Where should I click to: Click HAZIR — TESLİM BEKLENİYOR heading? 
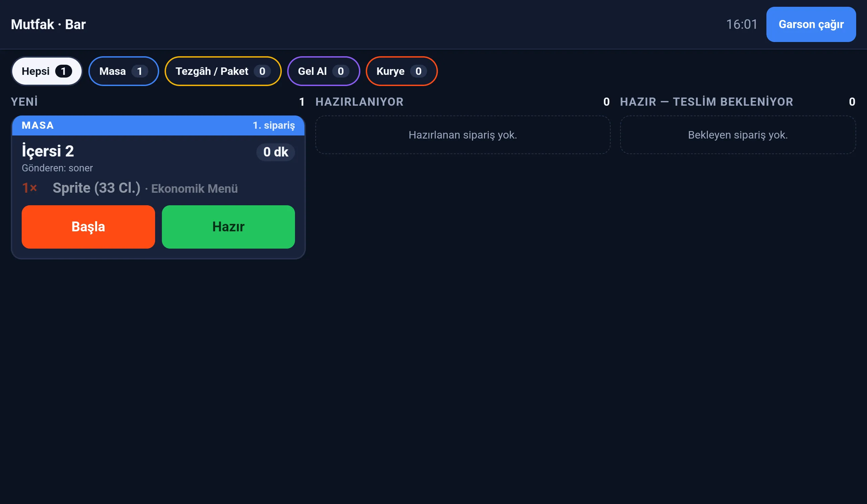pos(706,102)
